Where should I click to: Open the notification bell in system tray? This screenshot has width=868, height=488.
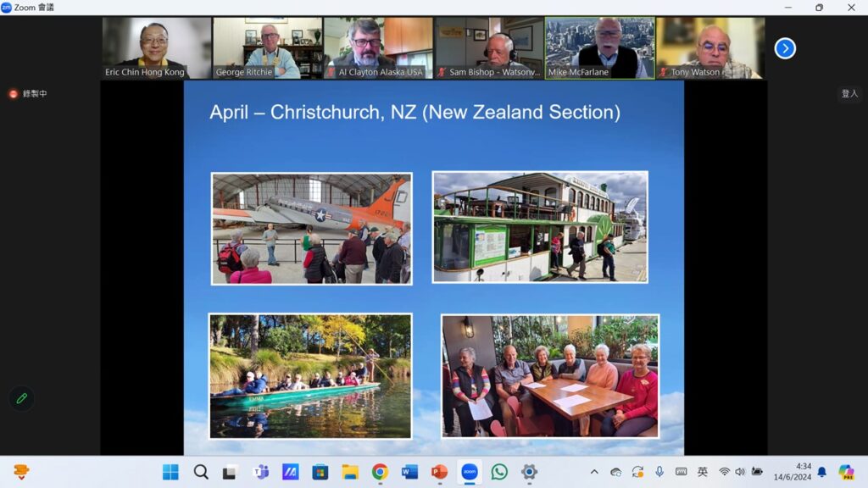click(x=821, y=472)
